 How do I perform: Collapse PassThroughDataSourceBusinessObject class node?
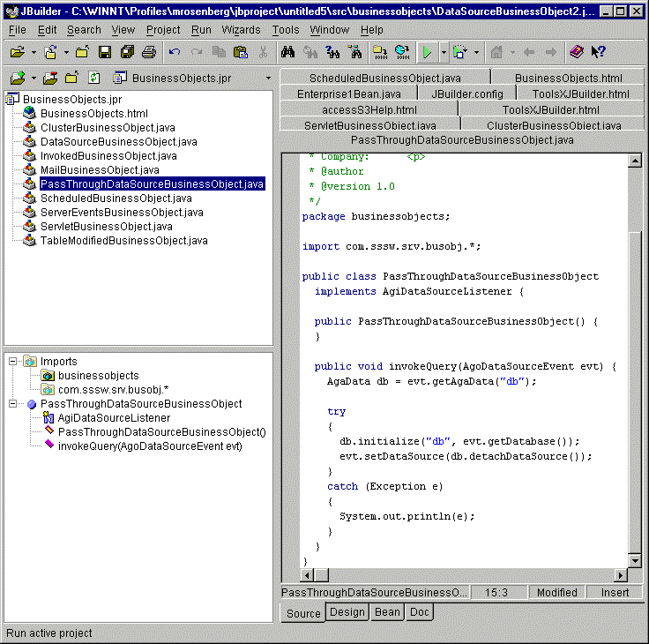coord(13,404)
